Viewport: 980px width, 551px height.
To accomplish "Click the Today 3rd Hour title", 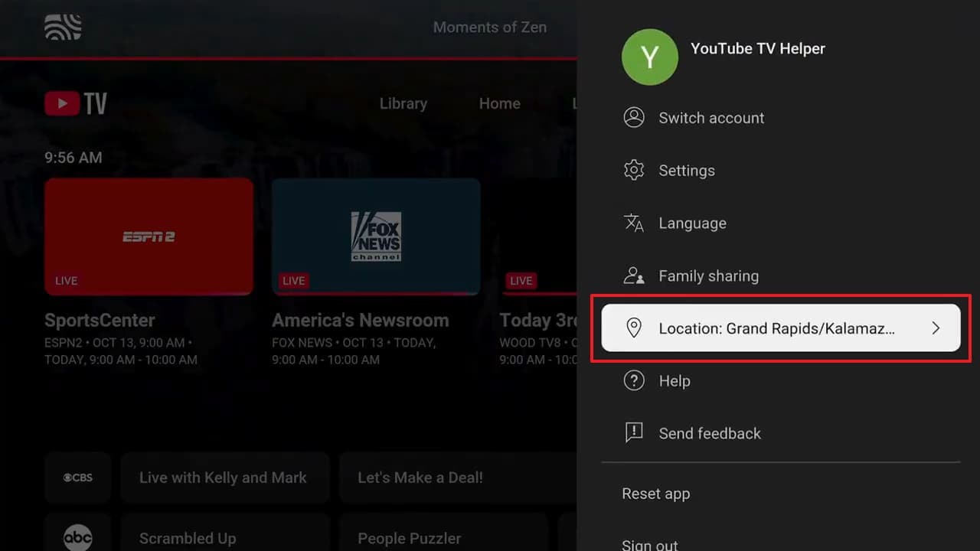I will point(538,321).
